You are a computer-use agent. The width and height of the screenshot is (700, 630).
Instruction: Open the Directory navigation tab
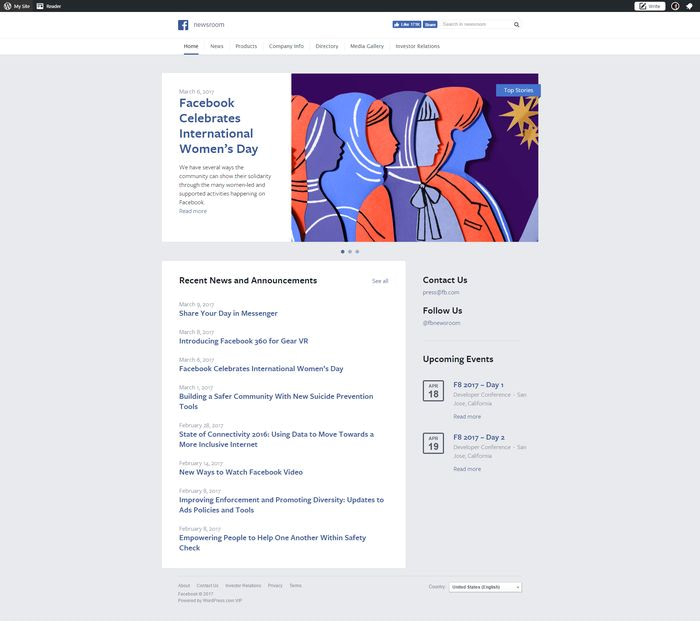tap(327, 46)
